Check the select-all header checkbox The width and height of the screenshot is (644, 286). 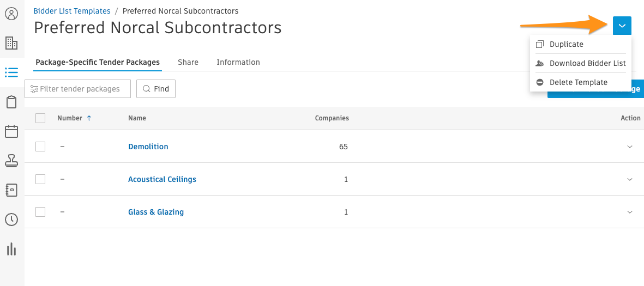point(40,118)
